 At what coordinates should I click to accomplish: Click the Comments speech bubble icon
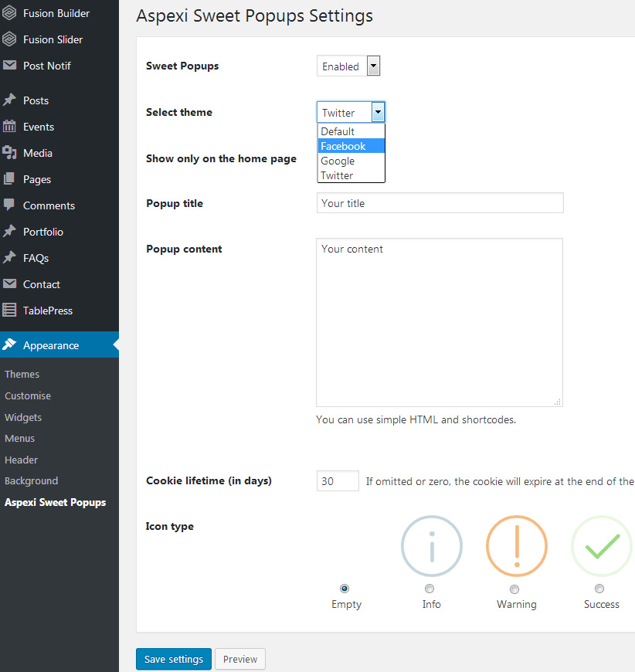[x=9, y=205]
